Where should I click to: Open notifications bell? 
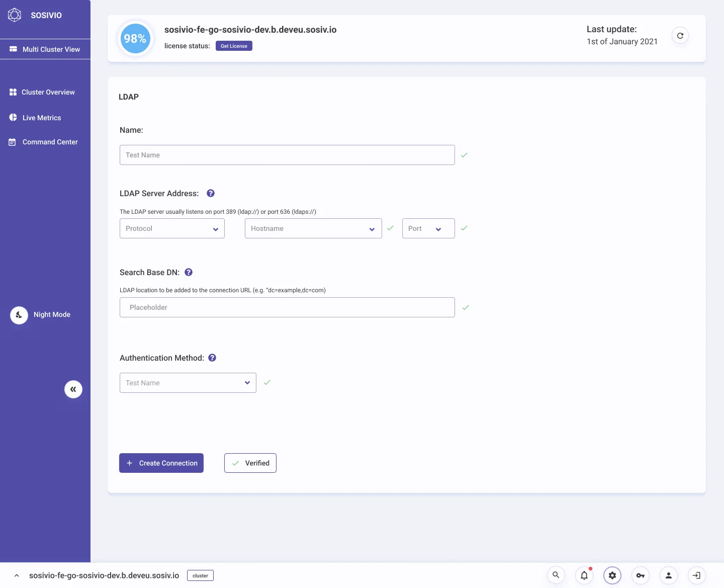(x=584, y=575)
